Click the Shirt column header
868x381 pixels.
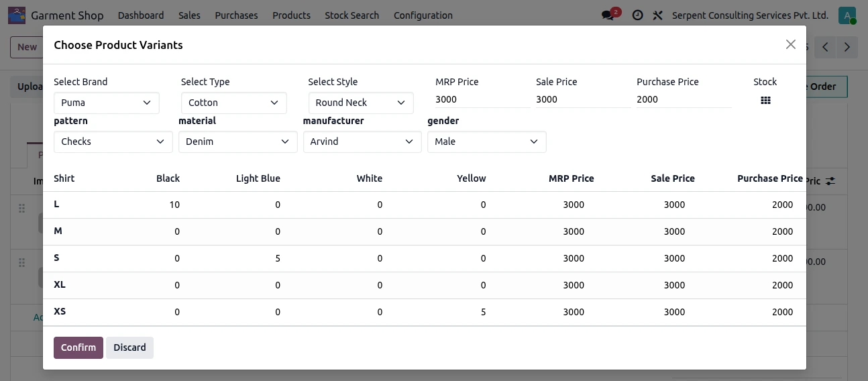click(x=64, y=178)
